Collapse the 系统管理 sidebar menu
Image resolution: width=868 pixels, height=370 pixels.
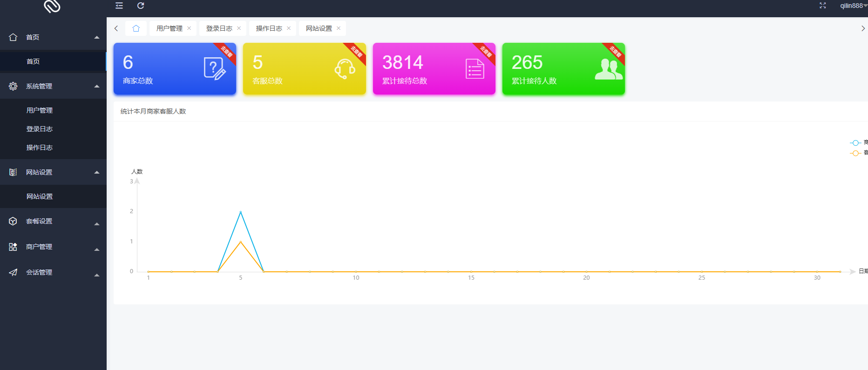[x=53, y=86]
